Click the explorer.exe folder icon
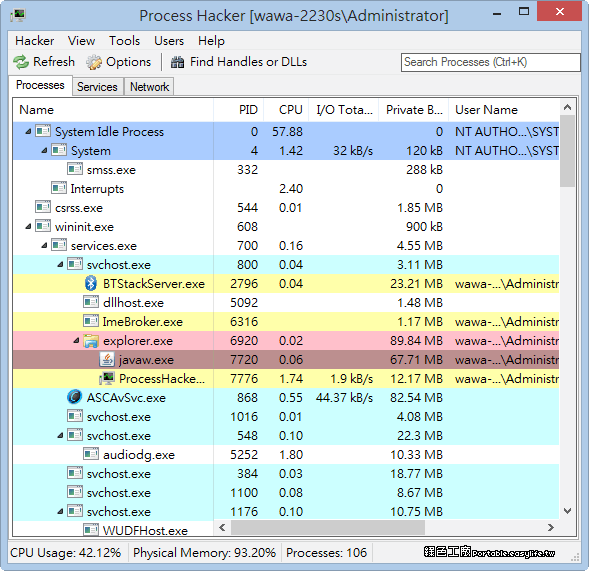This screenshot has width=589, height=571. (91, 340)
